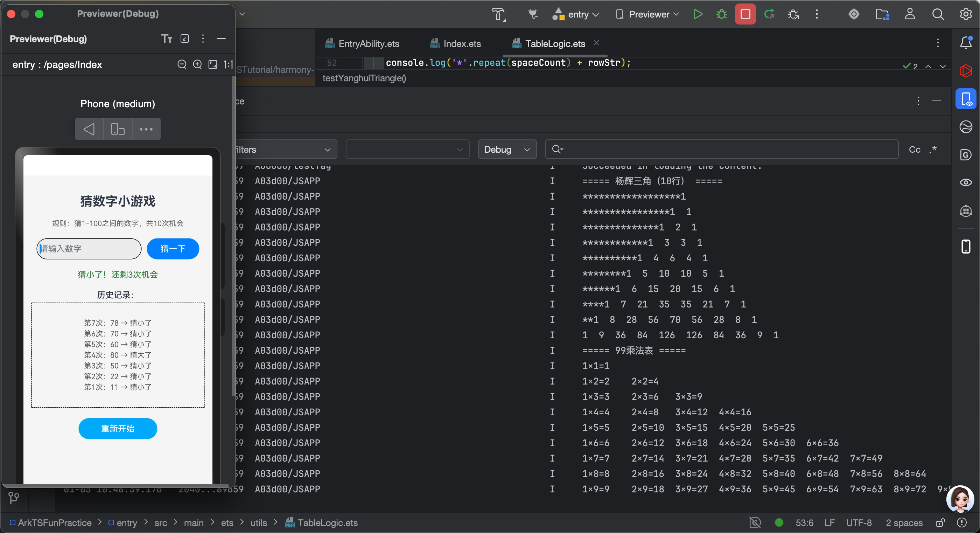Open the Previewer tool window sidebar icon
This screenshot has height=533, width=980.
tap(966, 99)
